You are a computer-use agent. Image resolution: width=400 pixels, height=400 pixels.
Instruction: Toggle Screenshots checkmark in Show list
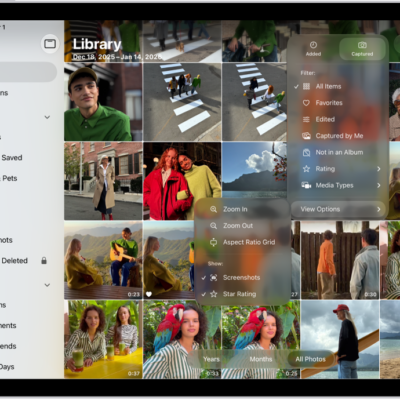coord(204,278)
